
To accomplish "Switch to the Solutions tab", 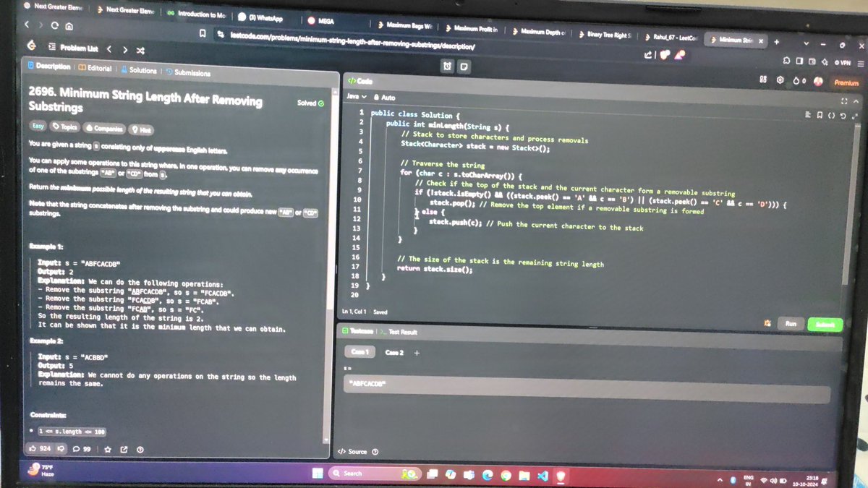I will 138,70.
